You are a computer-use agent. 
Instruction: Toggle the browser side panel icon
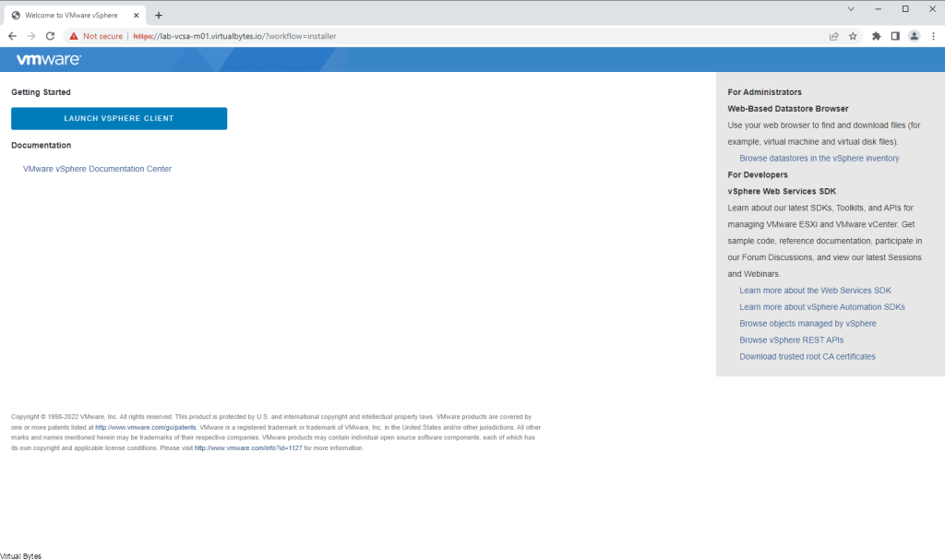click(x=895, y=36)
